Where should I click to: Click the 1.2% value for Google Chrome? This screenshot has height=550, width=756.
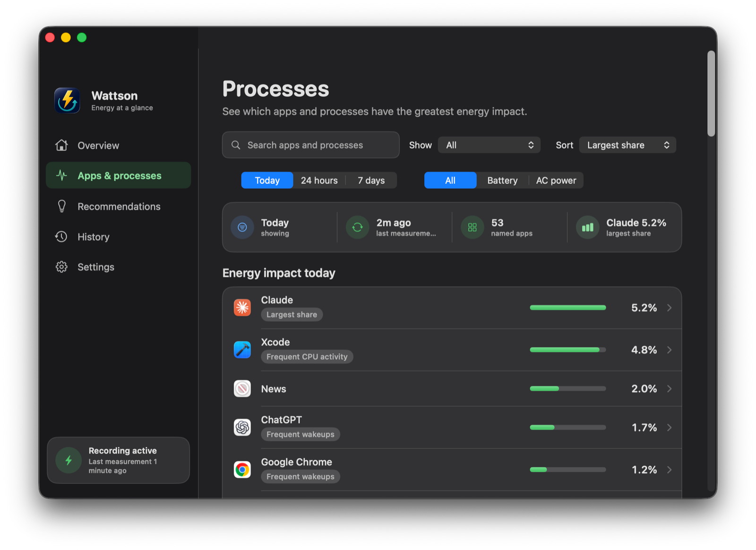click(644, 470)
